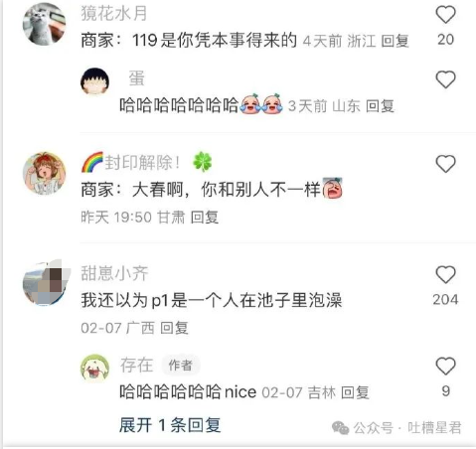Open username 獍花水月's profile

tap(114, 14)
